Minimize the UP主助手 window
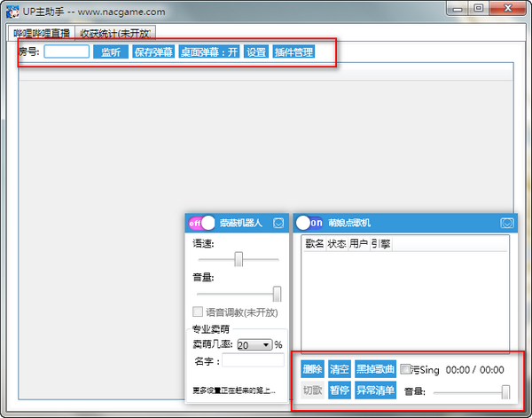Screen dimensions: 532x418 (x=458, y=8)
